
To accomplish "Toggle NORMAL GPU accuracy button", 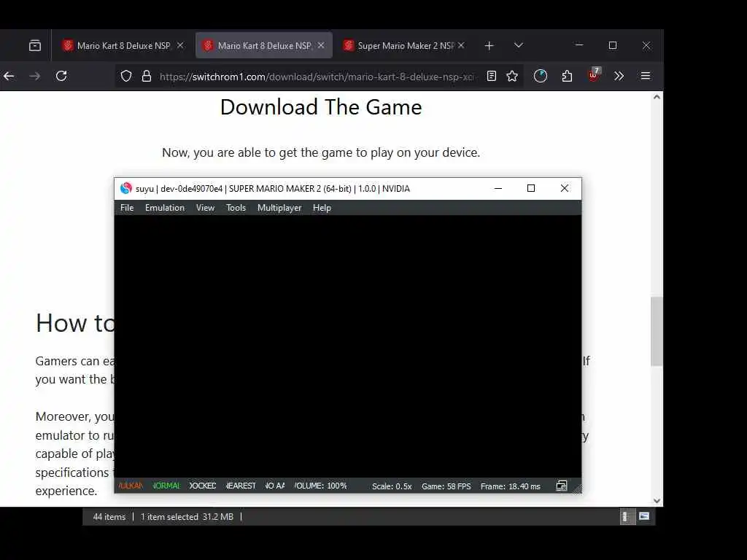I will [x=166, y=486].
